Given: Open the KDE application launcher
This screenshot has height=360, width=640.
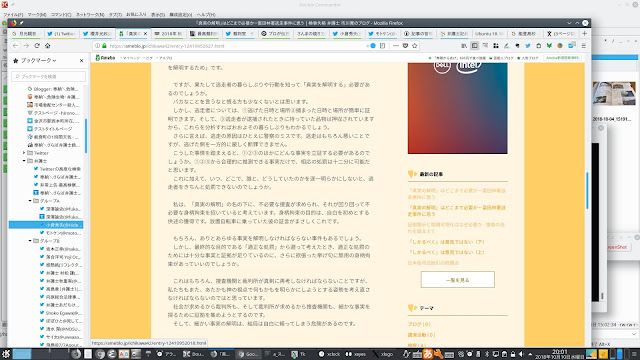Looking at the screenshot, I should pos(6,354).
